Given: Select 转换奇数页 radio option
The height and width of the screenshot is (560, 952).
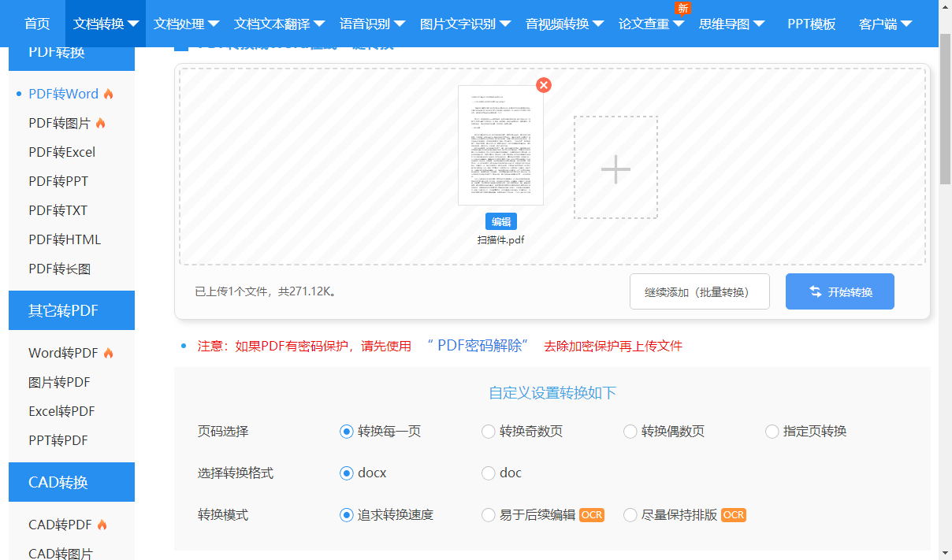Looking at the screenshot, I should point(488,432).
